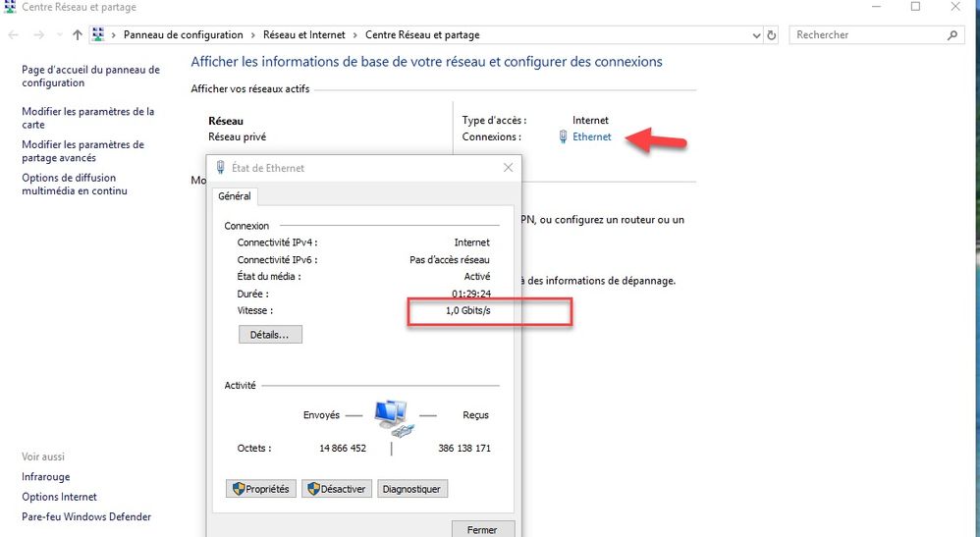
Task: Click the Fermer button
Action: point(482,530)
